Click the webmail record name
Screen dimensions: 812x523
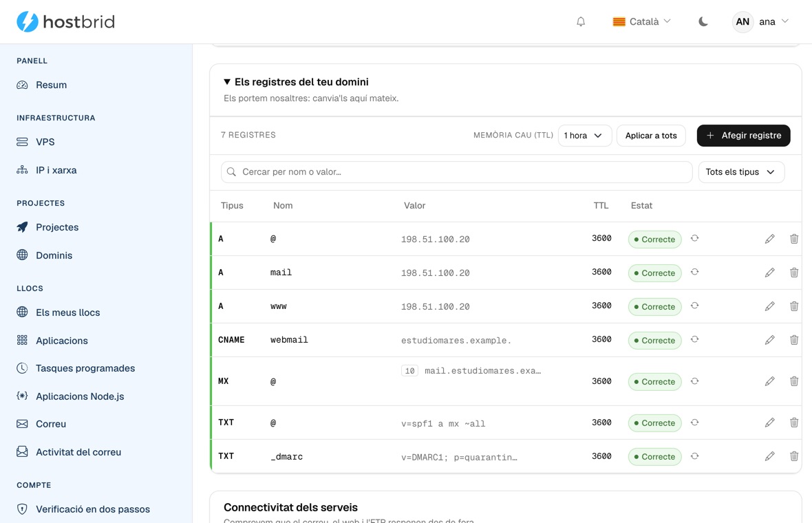coord(289,340)
